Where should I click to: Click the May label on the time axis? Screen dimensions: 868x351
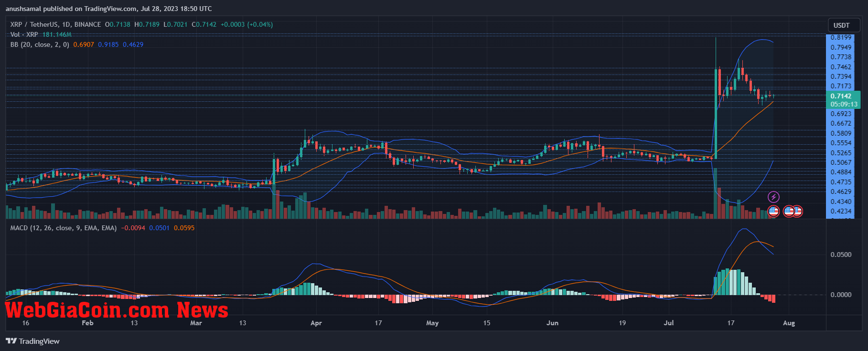click(x=432, y=323)
